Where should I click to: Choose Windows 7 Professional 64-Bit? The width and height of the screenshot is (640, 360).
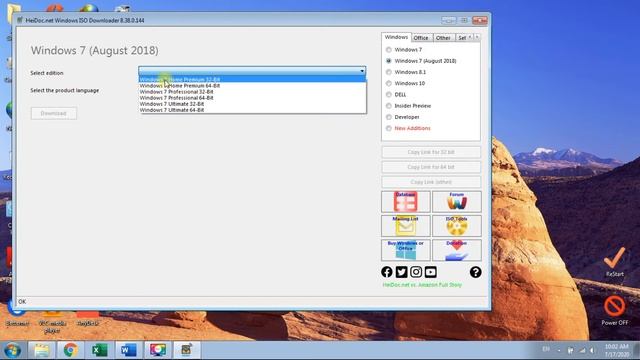pos(252,98)
